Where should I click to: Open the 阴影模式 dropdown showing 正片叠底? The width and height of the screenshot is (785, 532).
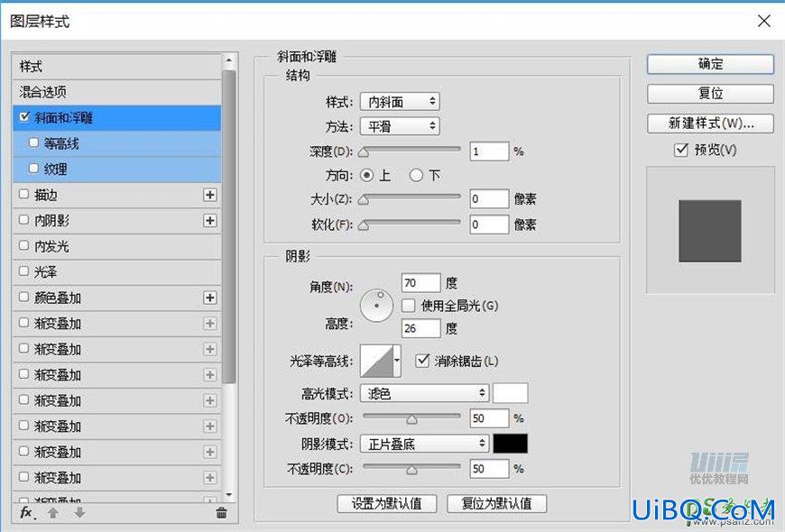(424, 444)
